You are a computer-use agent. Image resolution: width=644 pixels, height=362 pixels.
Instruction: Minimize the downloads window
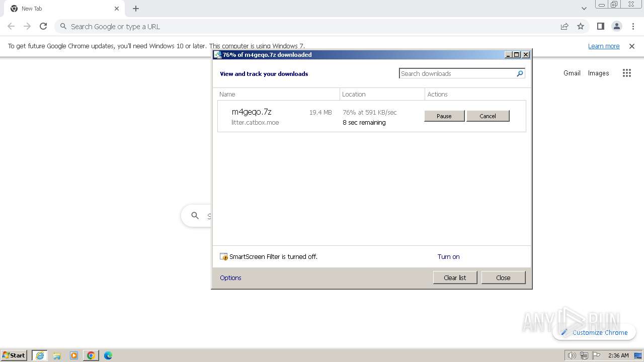pos(508,55)
